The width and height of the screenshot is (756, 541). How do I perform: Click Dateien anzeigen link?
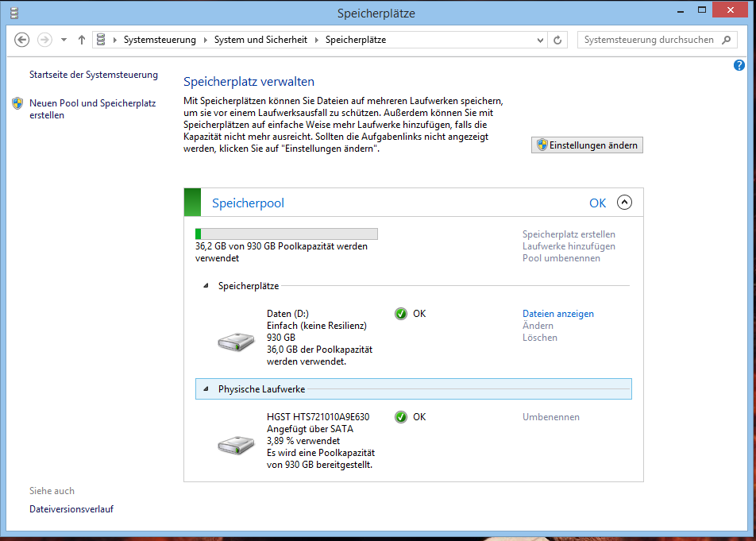(557, 314)
